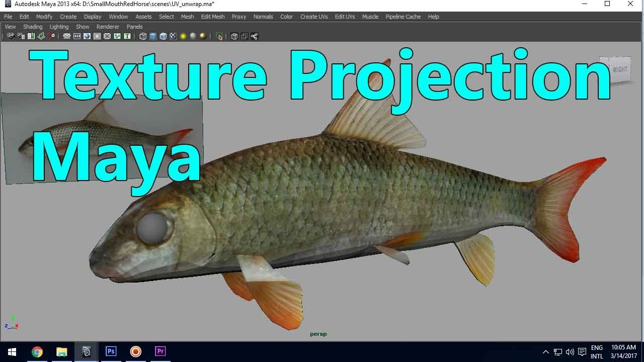Image resolution: width=644 pixels, height=362 pixels.
Task: Open File Explorer from the taskbar
Action: pos(61,352)
